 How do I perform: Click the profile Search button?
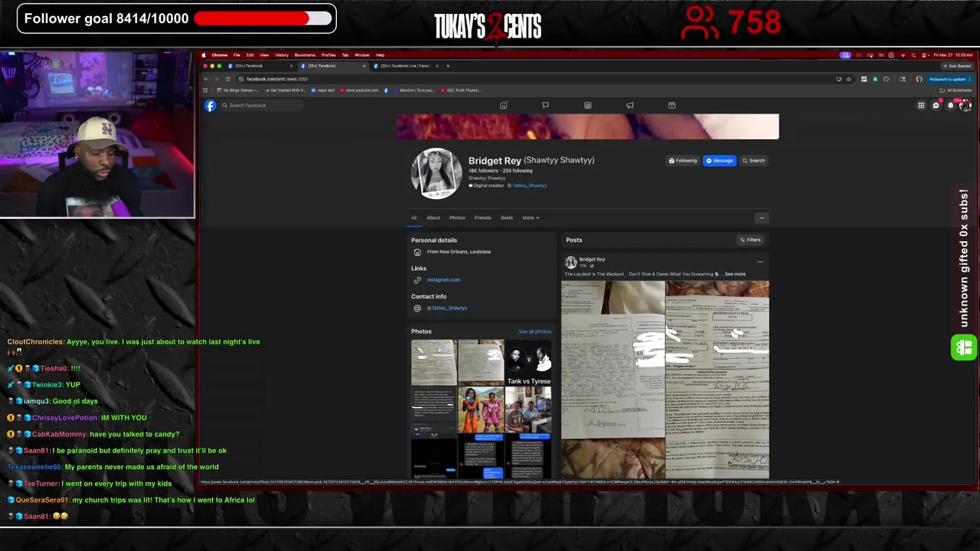click(x=753, y=161)
